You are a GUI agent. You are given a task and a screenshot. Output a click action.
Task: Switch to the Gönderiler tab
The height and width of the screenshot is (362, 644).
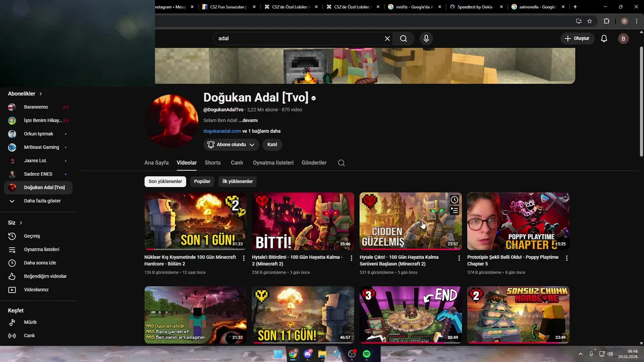(314, 163)
